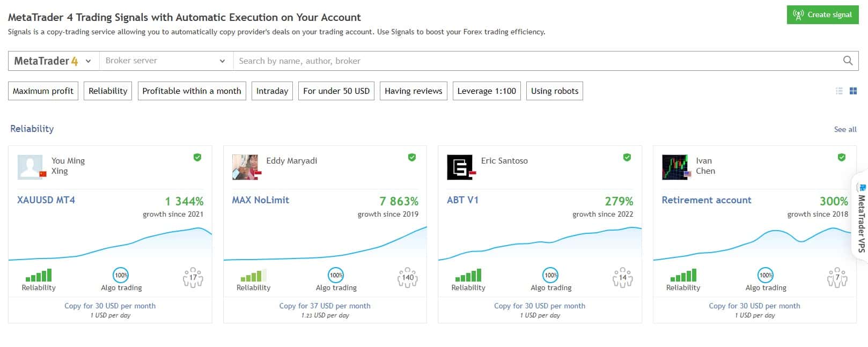Click the search magnifier icon

(x=848, y=61)
